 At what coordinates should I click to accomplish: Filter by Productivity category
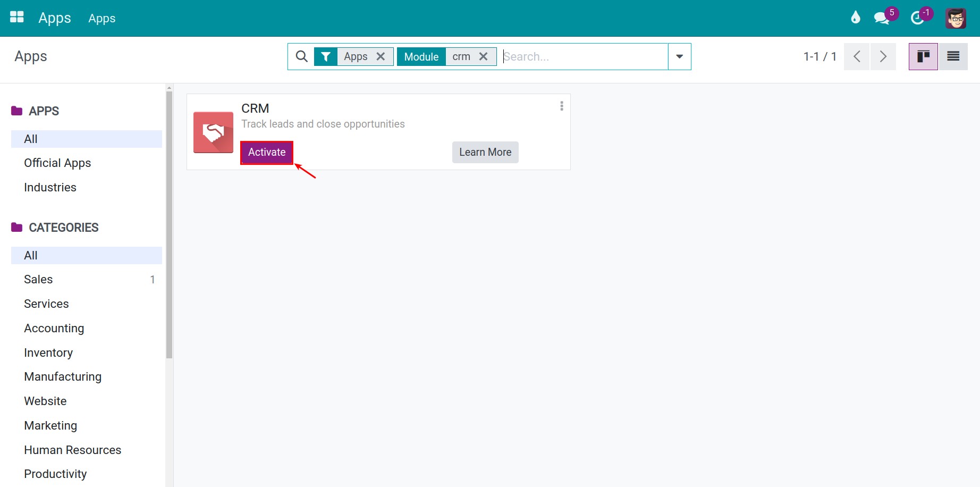[x=87, y=474]
